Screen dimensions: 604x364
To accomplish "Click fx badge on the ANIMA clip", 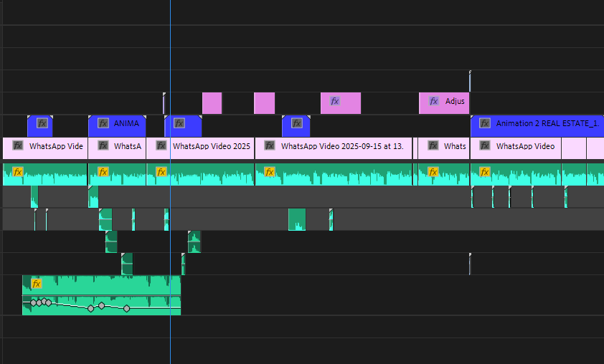I will pyautogui.click(x=103, y=123).
